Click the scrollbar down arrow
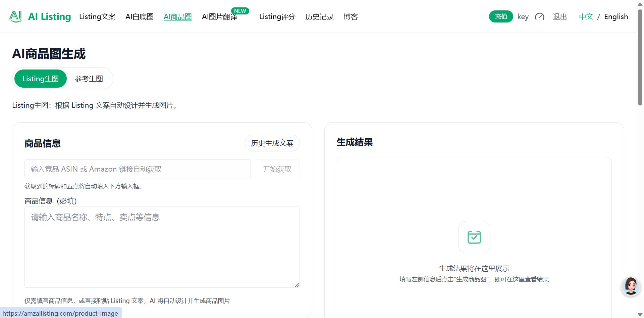Screen dimensions: 644x318 pos(640,315)
